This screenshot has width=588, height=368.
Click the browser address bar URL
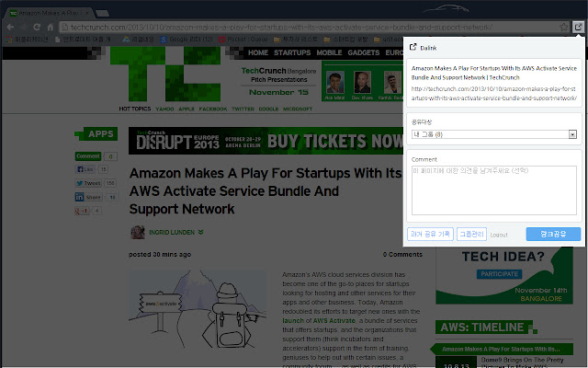pyautogui.click(x=281, y=27)
